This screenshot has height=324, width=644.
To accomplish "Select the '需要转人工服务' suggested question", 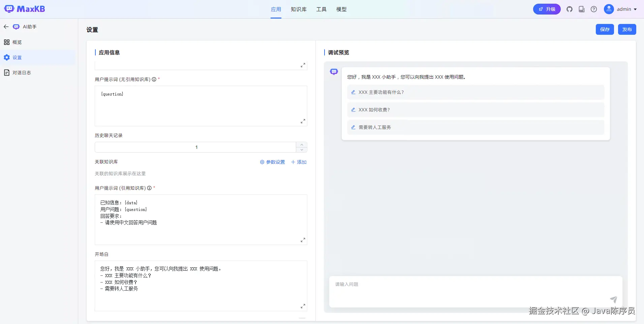I will pyautogui.click(x=476, y=127).
